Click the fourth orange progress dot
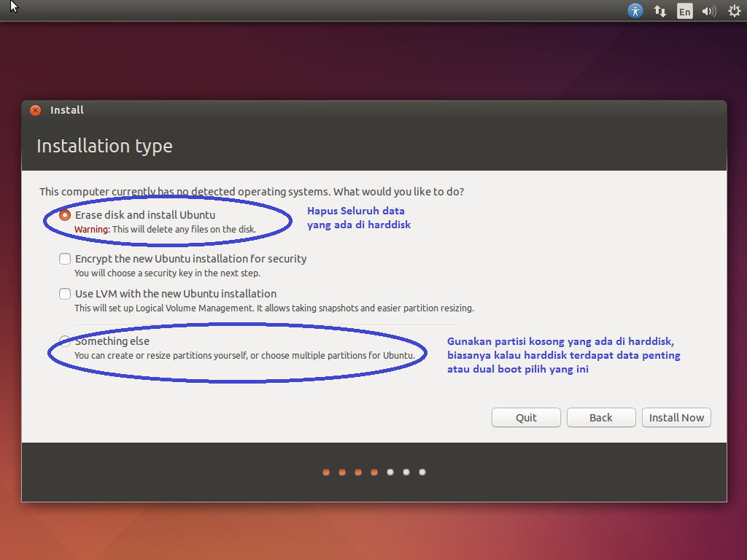This screenshot has height=560, width=747. coord(373,472)
